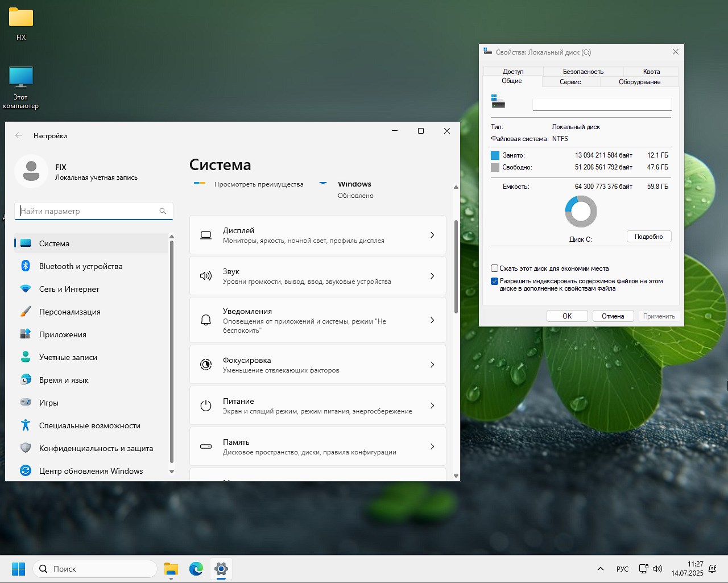This screenshot has width=728, height=583.
Task: Open Microsoft Edge from the taskbar
Action: tap(196, 569)
